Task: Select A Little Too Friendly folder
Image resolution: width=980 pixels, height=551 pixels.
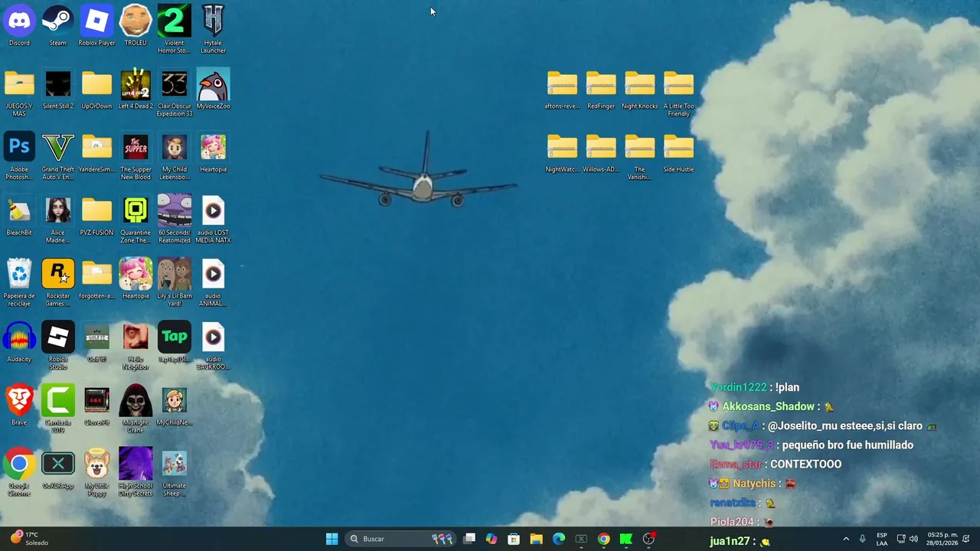Action: (678, 93)
